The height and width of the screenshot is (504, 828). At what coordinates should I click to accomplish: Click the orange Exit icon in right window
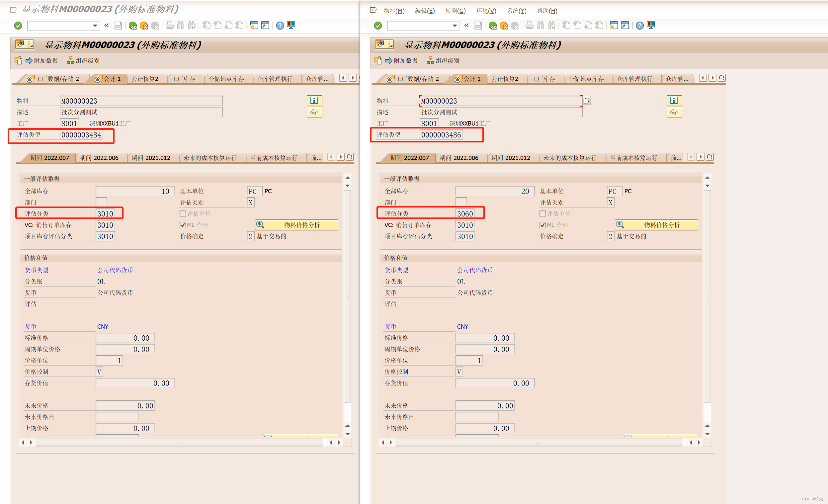503,26
